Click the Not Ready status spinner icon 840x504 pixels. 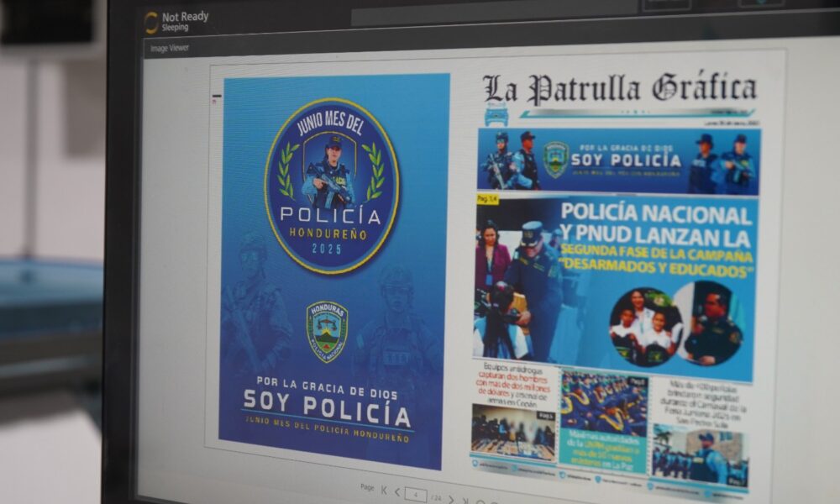[151, 23]
